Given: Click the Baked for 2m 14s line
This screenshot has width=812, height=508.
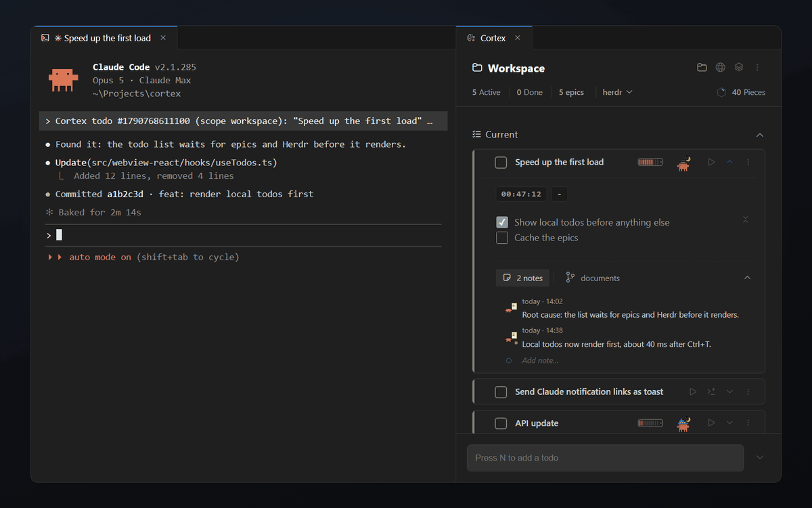Looking at the screenshot, I should [93, 213].
